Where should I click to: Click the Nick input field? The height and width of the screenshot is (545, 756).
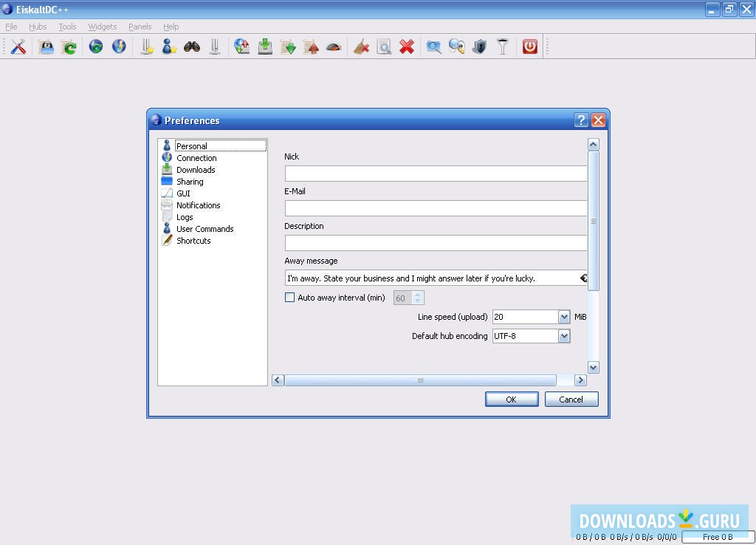(x=436, y=174)
